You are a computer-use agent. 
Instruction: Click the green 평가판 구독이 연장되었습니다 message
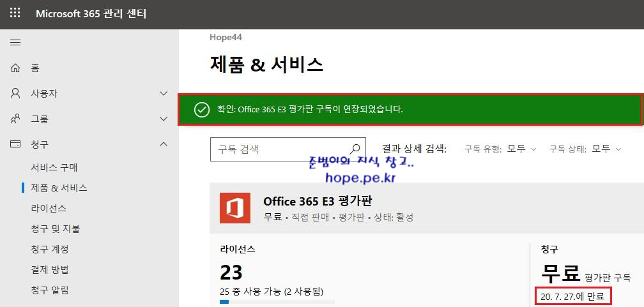[x=310, y=110]
